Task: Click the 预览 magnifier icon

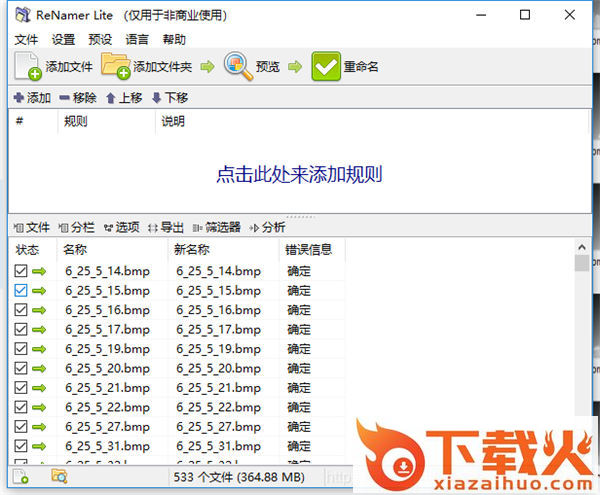Action: point(238,66)
